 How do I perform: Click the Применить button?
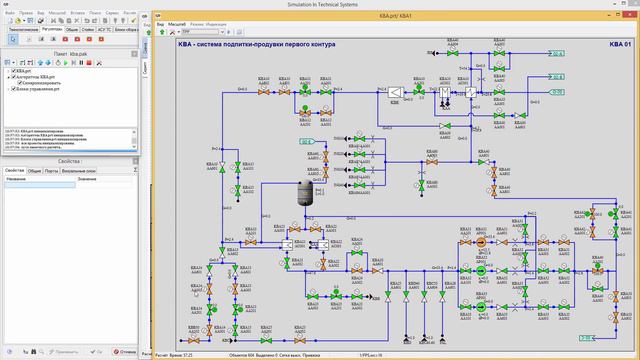(x=64, y=351)
